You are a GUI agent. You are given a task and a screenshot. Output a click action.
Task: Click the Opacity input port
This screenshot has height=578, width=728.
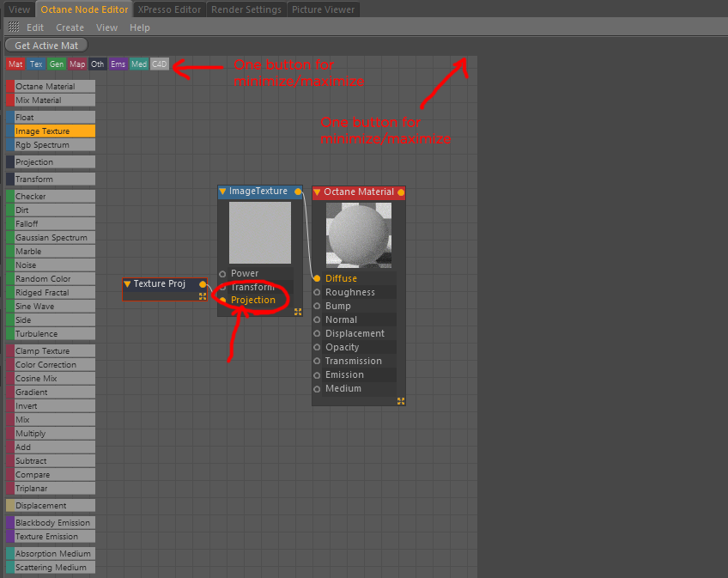point(317,347)
